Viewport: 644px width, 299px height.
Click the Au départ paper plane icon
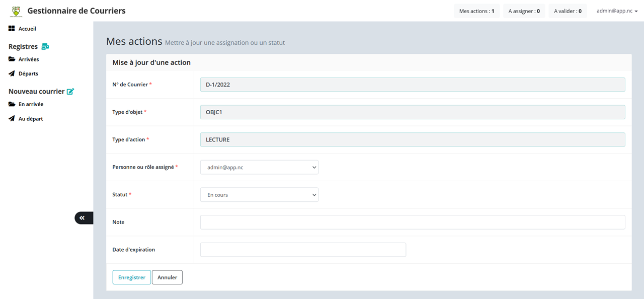(x=12, y=119)
